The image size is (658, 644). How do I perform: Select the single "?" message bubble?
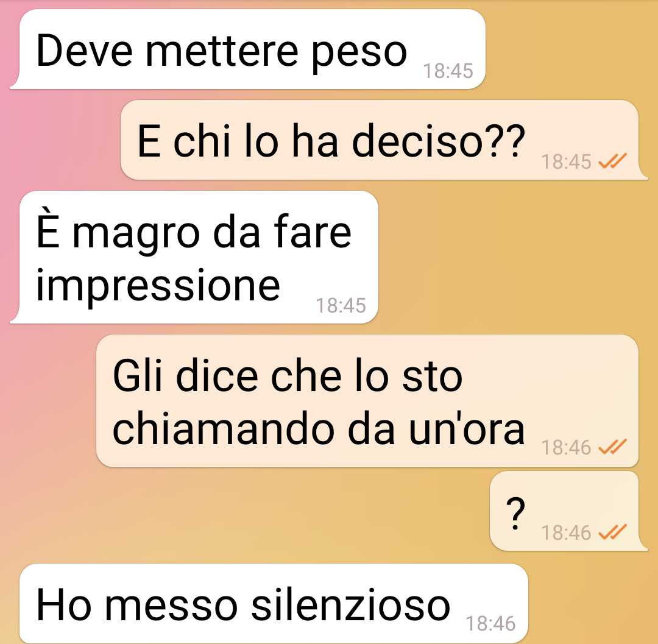[568, 511]
